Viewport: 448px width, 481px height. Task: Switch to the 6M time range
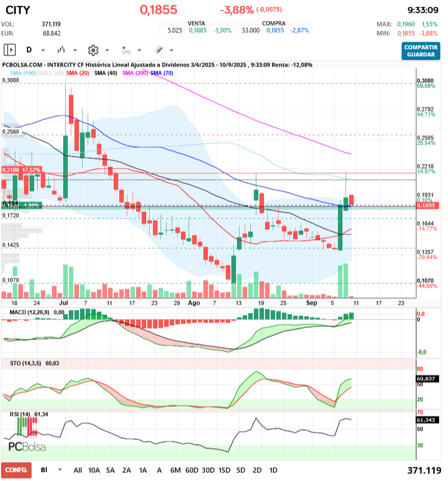point(176,470)
